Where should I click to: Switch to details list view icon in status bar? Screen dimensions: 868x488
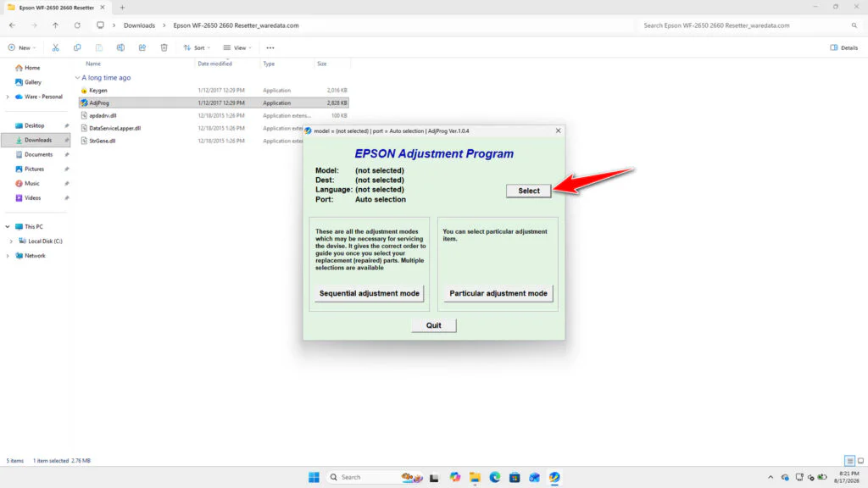849,460
